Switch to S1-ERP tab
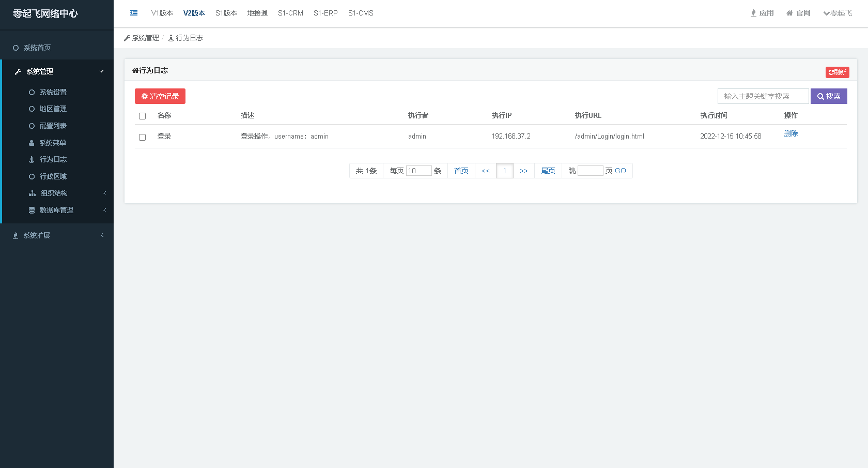Screen dimensions: 868x468 click(326, 13)
